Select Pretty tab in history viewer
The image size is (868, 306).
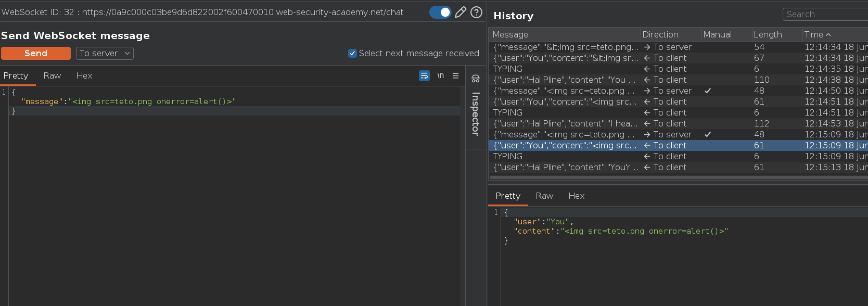508,196
